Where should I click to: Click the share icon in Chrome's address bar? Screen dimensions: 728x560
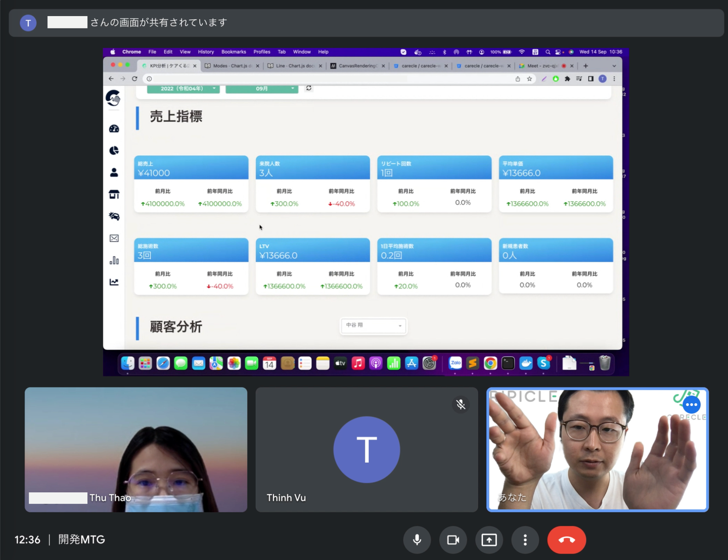pos(518,79)
